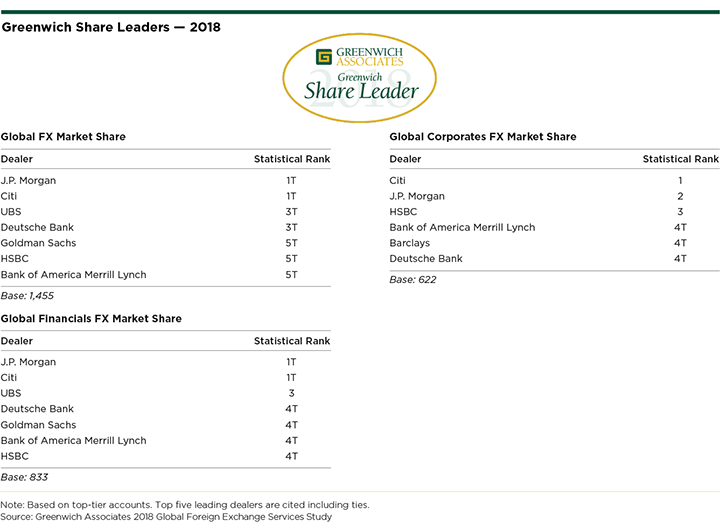Click Dealer header in Global Corporates table
The height and width of the screenshot is (532, 720).
[405, 159]
